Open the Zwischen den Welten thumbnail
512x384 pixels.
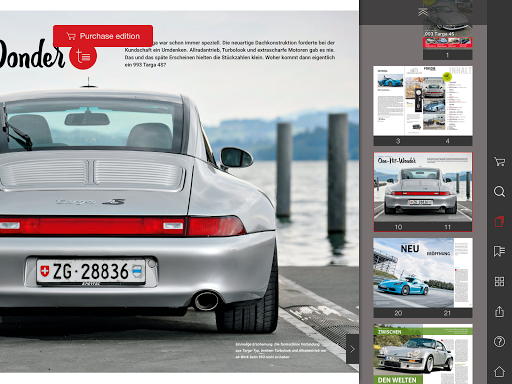423,354
